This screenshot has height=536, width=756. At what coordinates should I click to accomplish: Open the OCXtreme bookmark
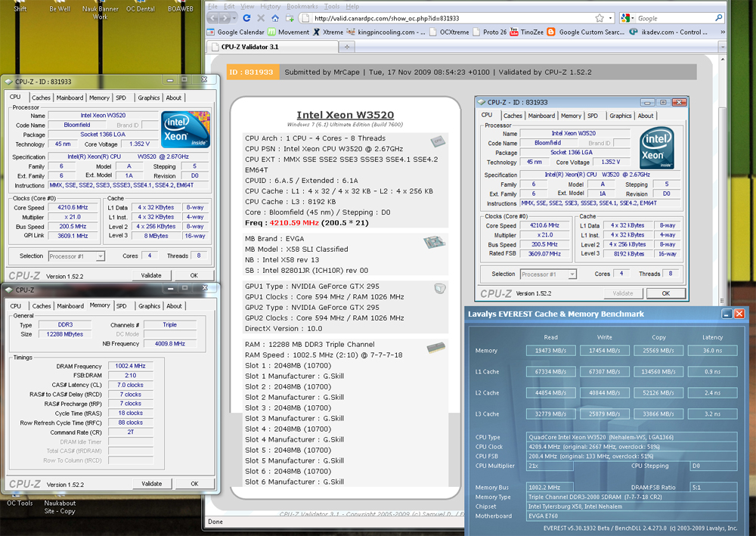449,33
